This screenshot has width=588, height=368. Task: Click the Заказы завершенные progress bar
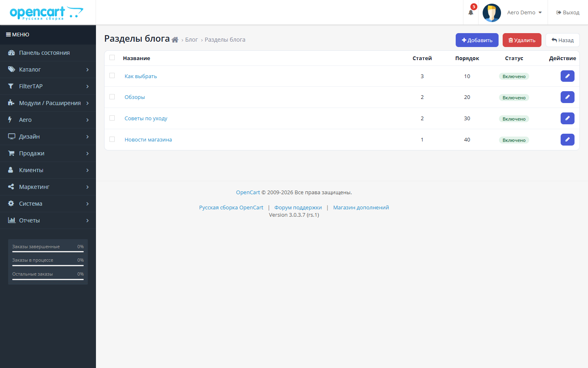click(48, 252)
